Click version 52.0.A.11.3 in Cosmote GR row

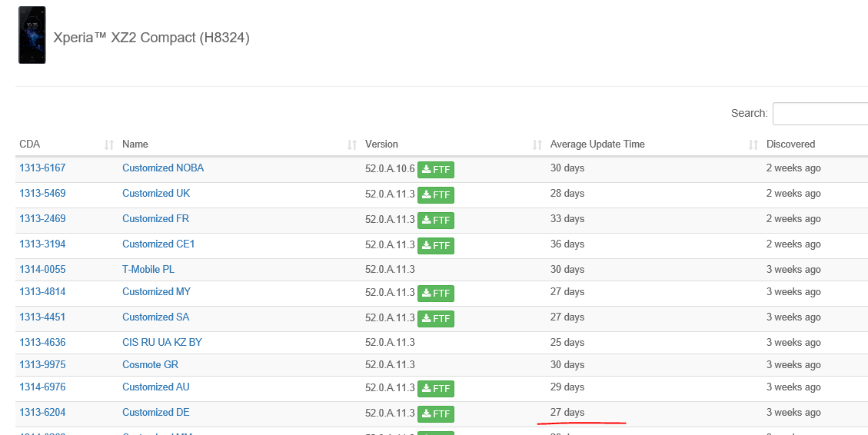pos(390,365)
